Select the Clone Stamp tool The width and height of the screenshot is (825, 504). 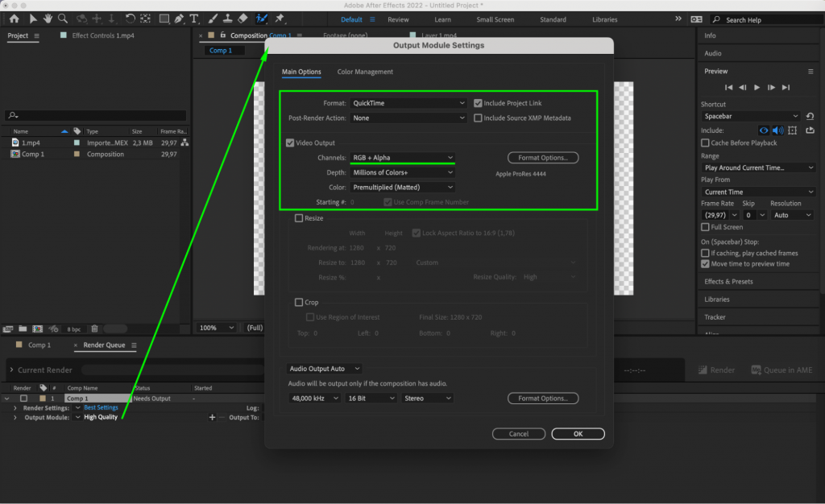[228, 17]
